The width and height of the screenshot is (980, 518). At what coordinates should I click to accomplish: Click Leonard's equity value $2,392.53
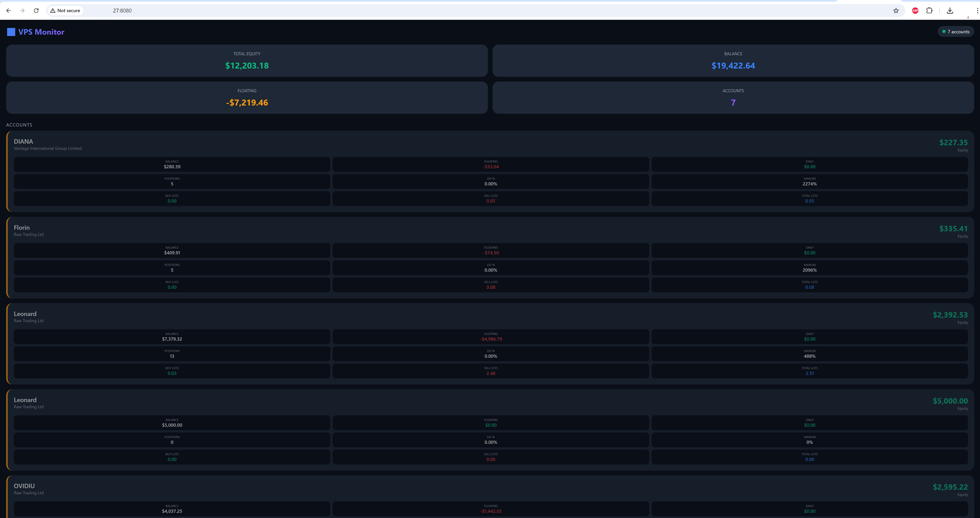coord(950,315)
